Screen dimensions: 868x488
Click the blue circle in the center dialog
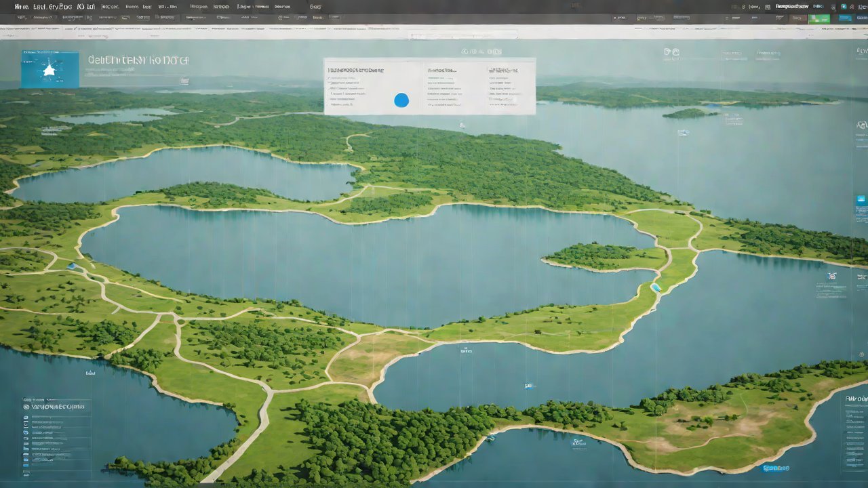tap(401, 100)
